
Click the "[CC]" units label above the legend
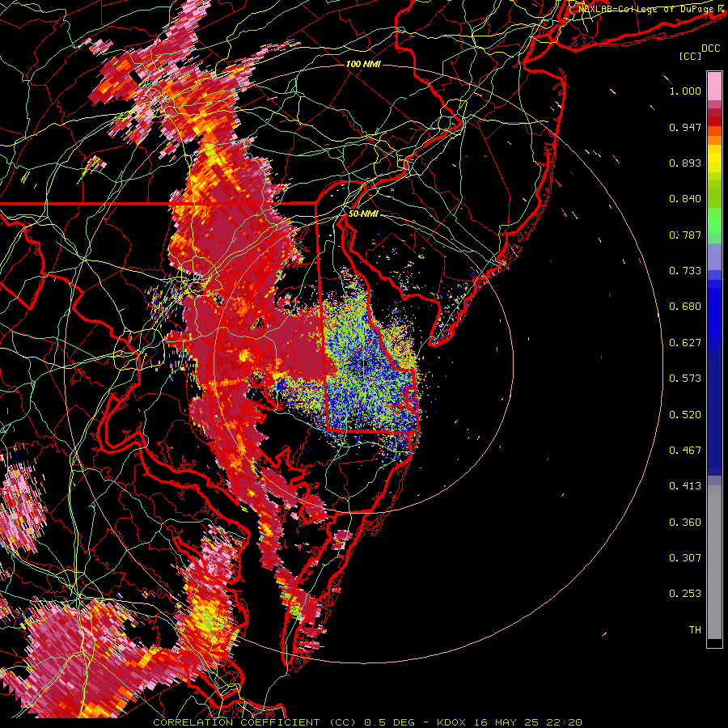[x=691, y=57]
